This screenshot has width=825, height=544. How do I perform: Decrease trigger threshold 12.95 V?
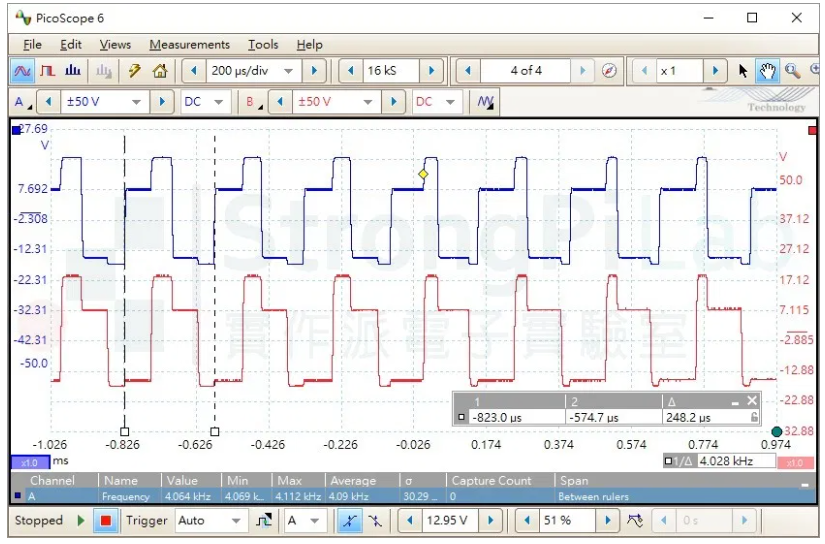pos(410,521)
